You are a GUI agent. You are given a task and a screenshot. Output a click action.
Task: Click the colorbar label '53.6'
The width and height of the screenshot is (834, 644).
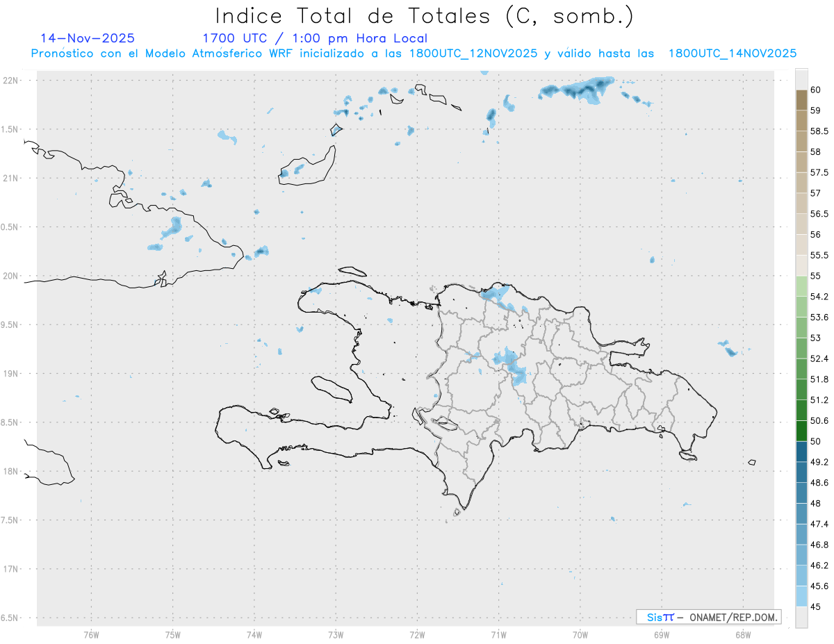pyautogui.click(x=819, y=317)
